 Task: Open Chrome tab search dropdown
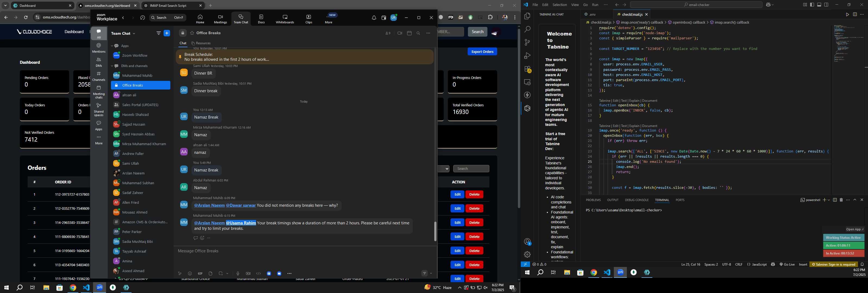click(x=5, y=5)
